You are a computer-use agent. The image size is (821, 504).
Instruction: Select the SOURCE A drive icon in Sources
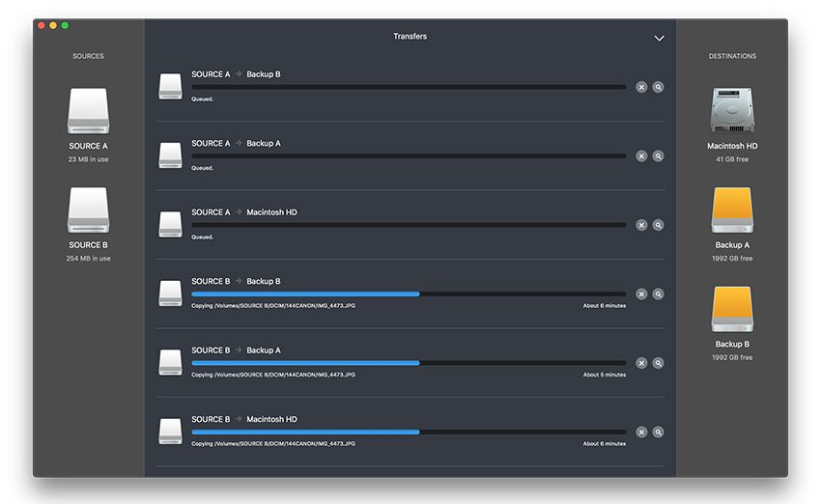(88, 110)
